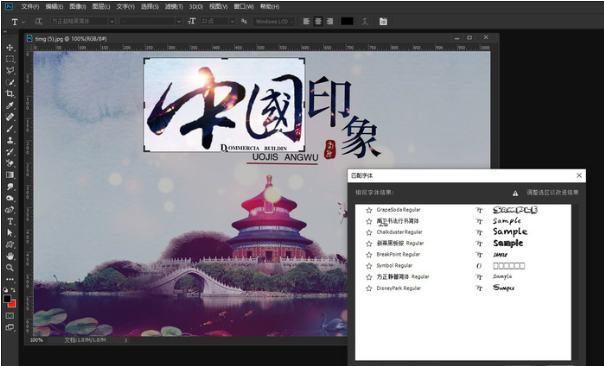Activate the Crop tool
Screen dimensions: 604x366
[10, 94]
